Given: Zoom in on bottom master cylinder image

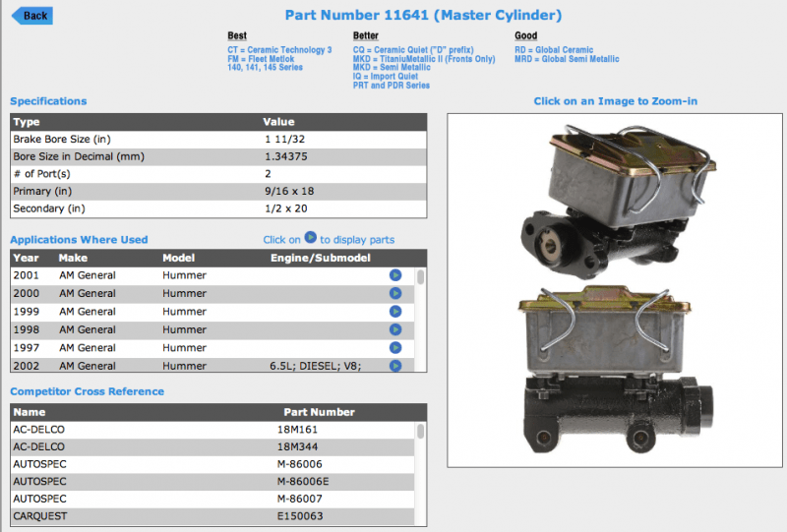Looking at the screenshot, I should [617, 370].
